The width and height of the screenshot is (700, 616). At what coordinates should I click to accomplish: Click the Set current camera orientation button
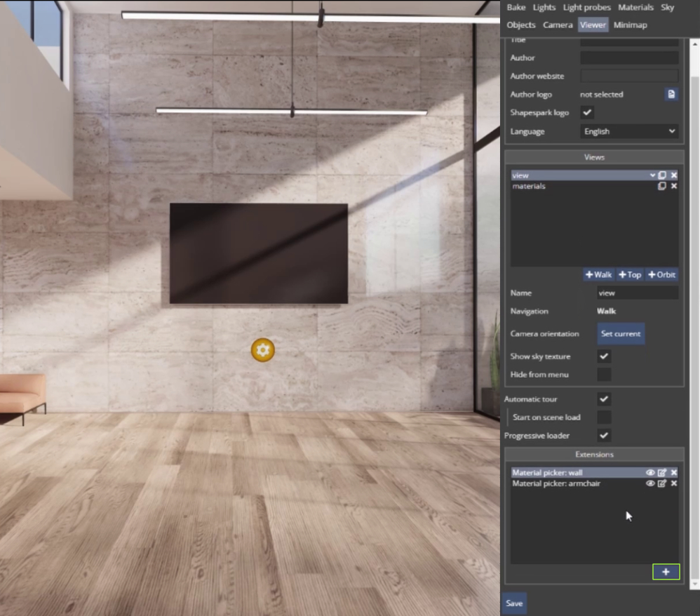(620, 333)
